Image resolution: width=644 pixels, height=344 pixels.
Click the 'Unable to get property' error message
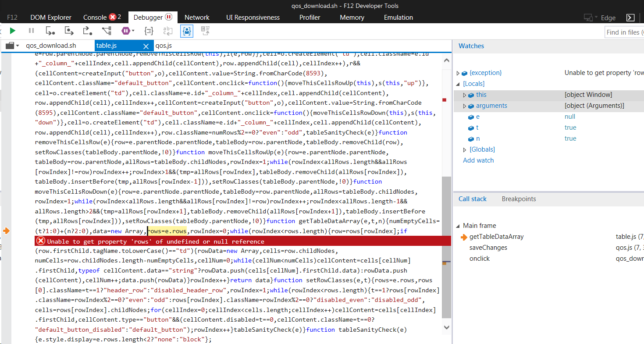[x=156, y=241]
